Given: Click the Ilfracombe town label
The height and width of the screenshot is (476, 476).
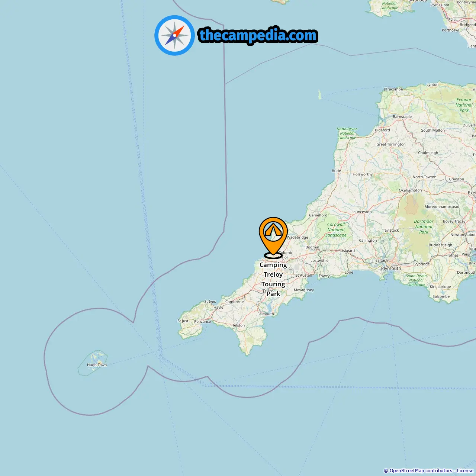Looking at the screenshot, I should (x=393, y=89).
